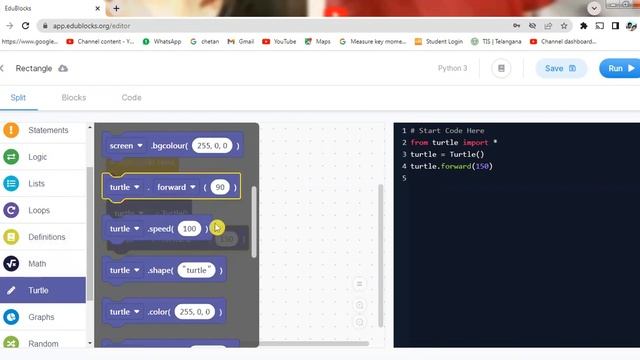
Task: Click the 255, 0, 0 value in color block
Action: 195,312
